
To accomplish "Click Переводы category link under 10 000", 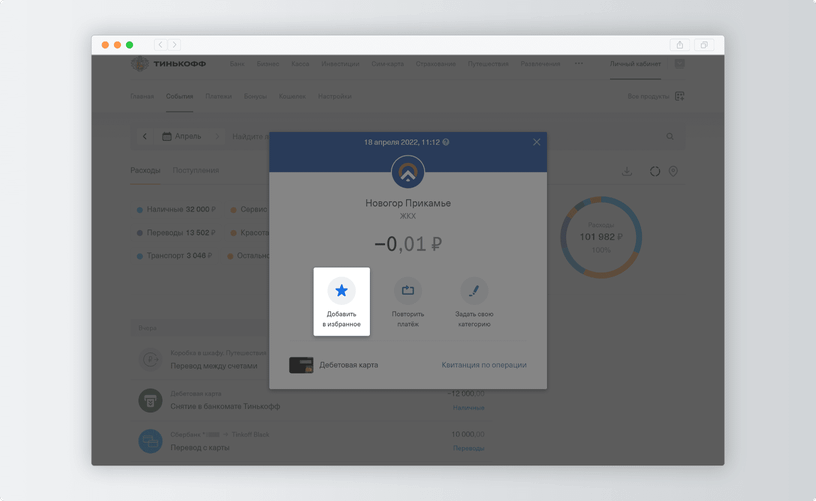I will [468, 448].
